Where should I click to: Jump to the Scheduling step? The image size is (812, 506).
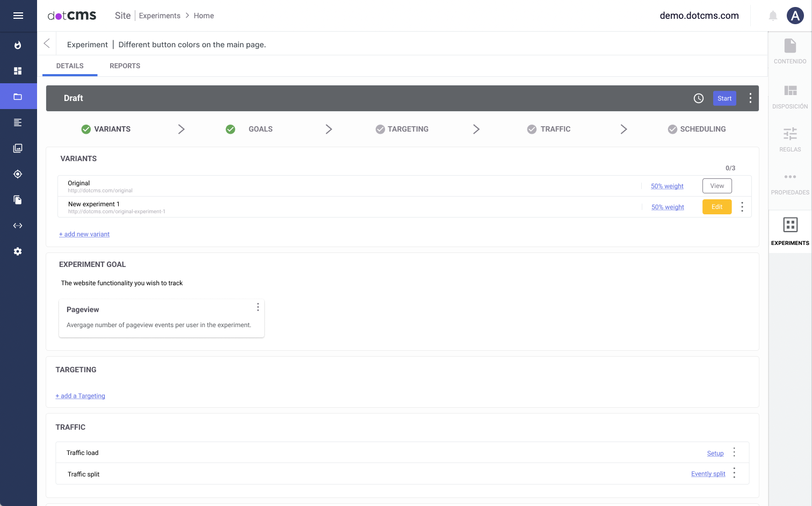coord(697,129)
